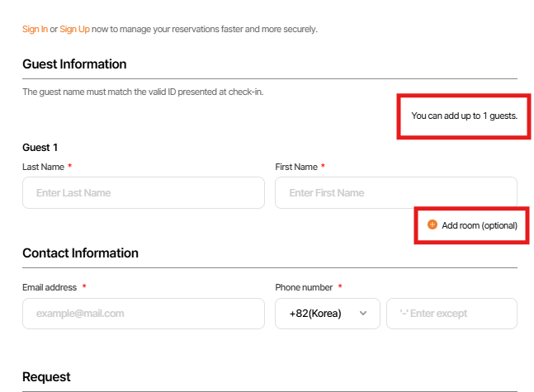The image size is (534, 392).
Task: Focus the Enter First Name field
Action: [395, 192]
